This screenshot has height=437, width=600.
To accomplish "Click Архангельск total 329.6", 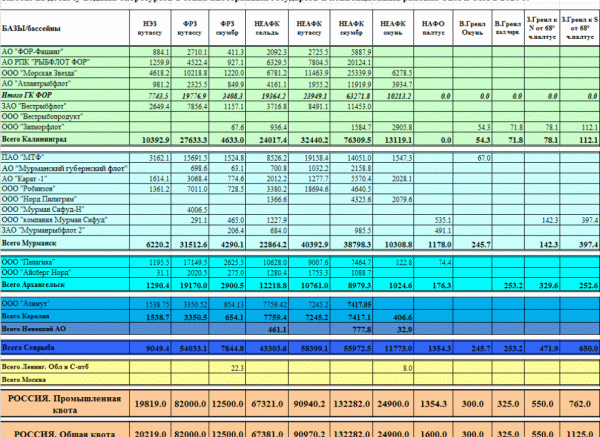I will [542, 285].
